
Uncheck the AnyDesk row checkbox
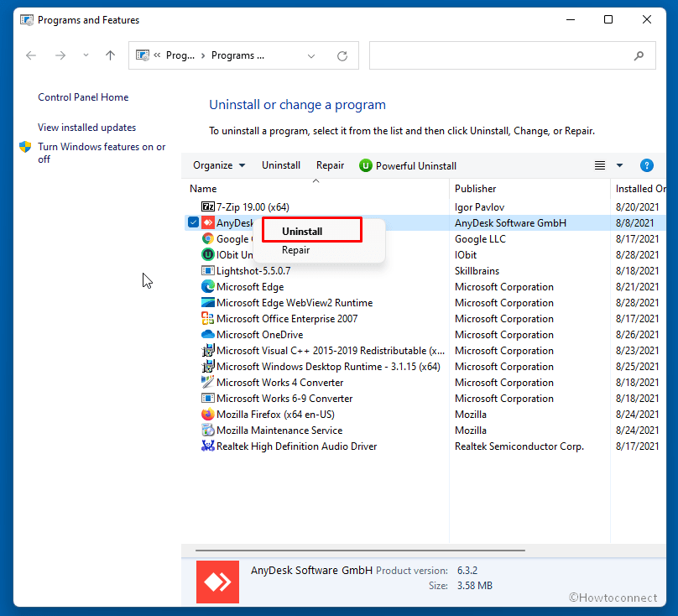click(x=193, y=222)
